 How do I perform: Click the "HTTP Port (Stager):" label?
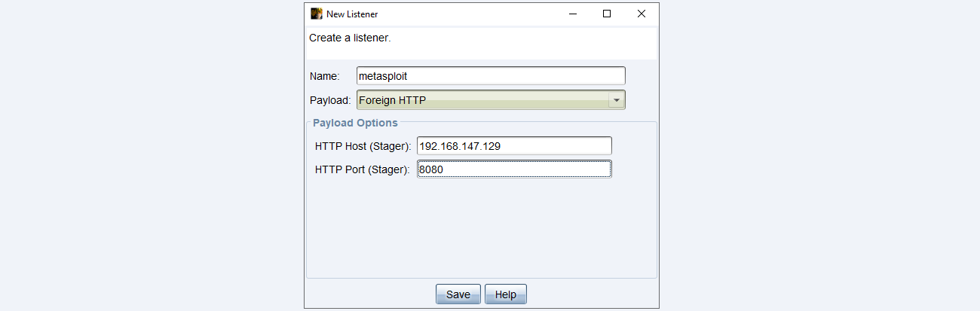click(363, 169)
